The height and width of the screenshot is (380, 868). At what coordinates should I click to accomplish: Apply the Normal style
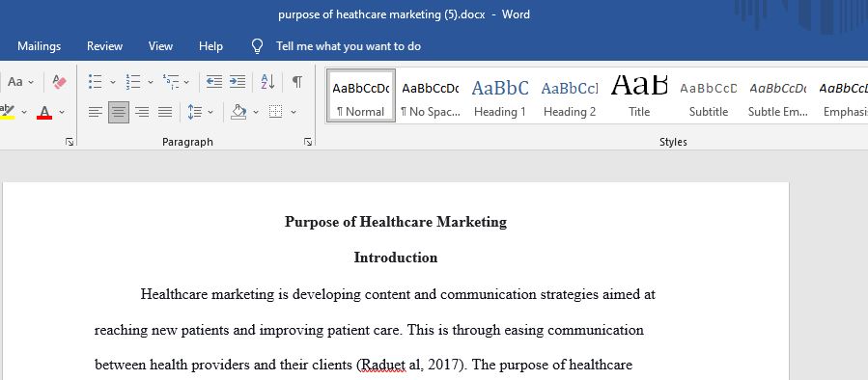(361, 95)
